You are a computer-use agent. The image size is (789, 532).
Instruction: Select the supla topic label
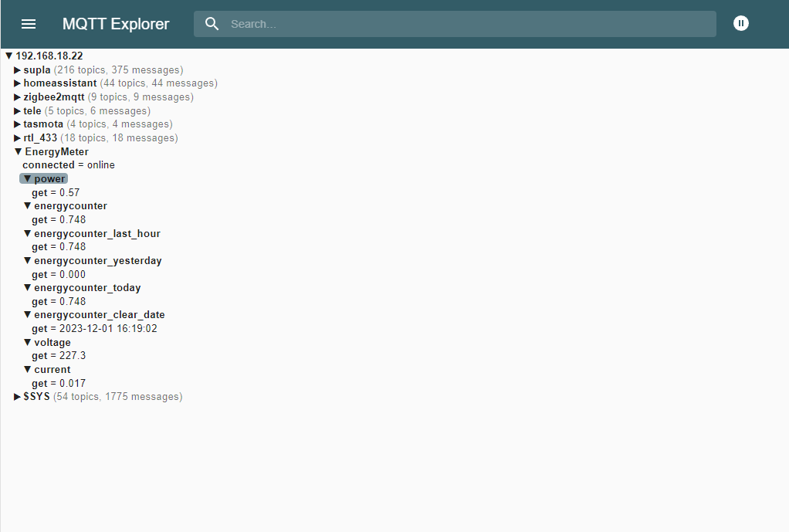(37, 70)
